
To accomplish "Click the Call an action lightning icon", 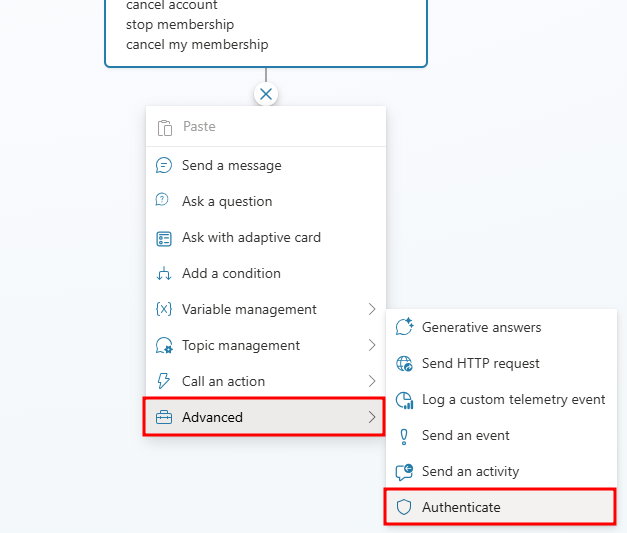I will click(x=163, y=381).
